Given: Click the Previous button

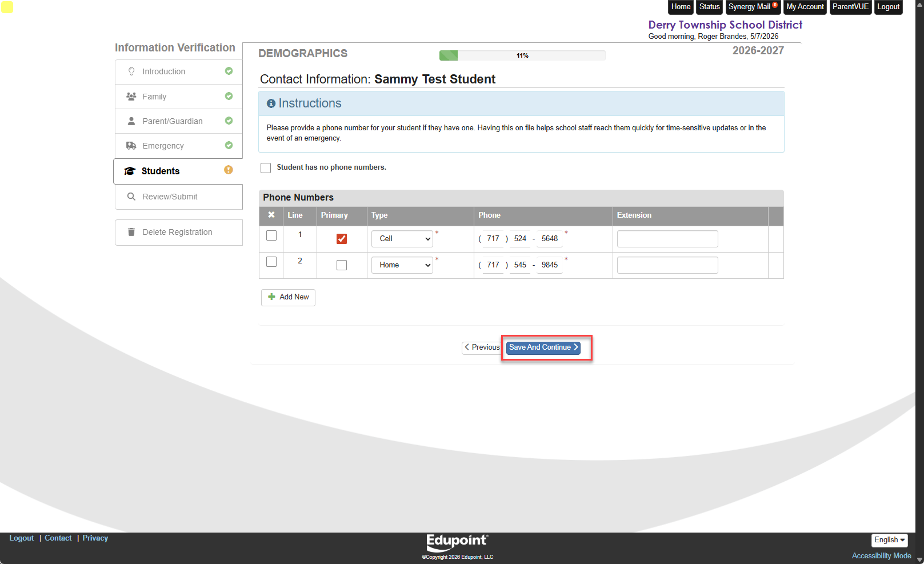Looking at the screenshot, I should click(x=482, y=347).
